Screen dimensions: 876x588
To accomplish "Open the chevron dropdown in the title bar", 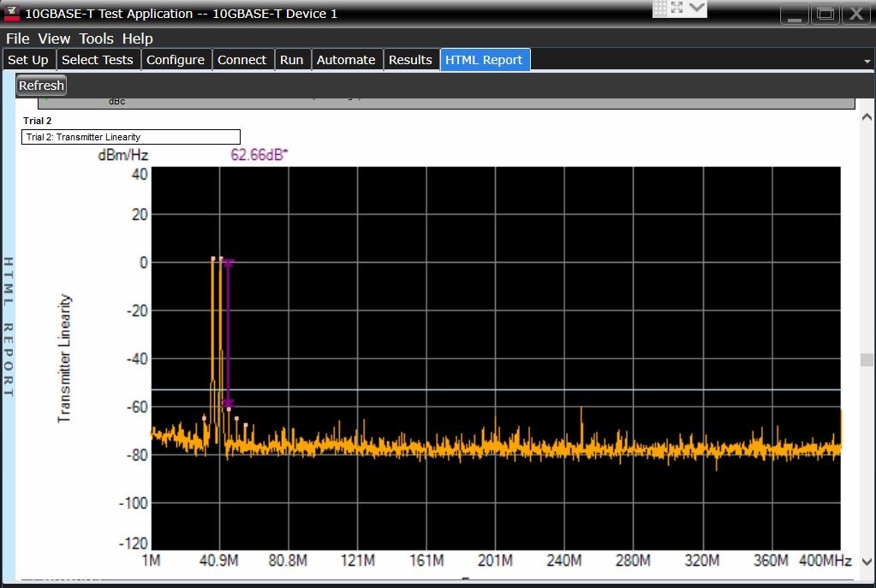I will point(695,8).
